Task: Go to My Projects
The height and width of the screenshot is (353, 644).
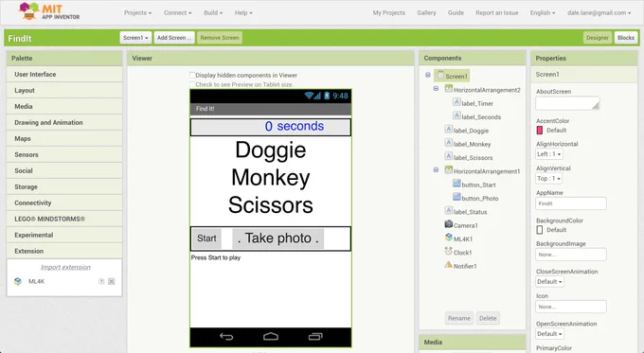Action: [388, 12]
